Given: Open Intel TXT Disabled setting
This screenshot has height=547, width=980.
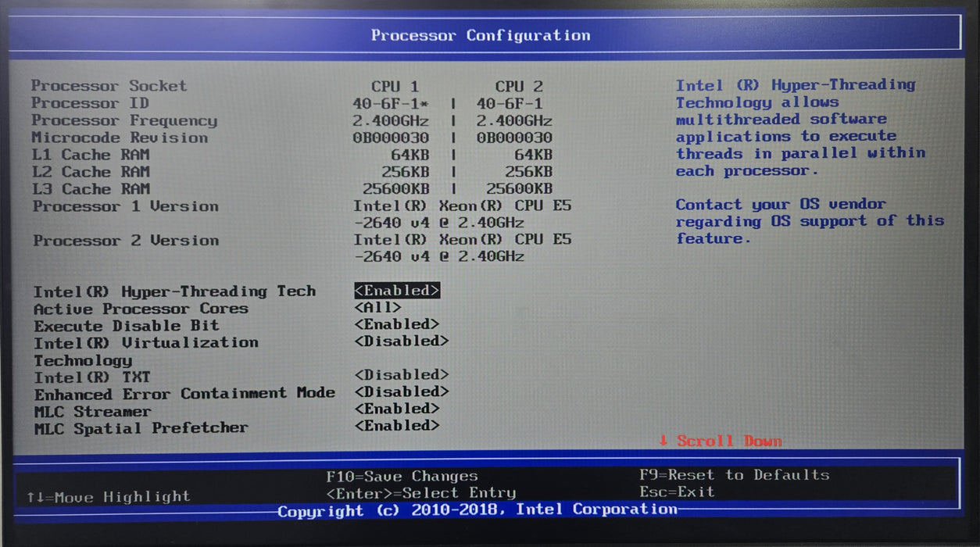Looking at the screenshot, I should click(402, 375).
